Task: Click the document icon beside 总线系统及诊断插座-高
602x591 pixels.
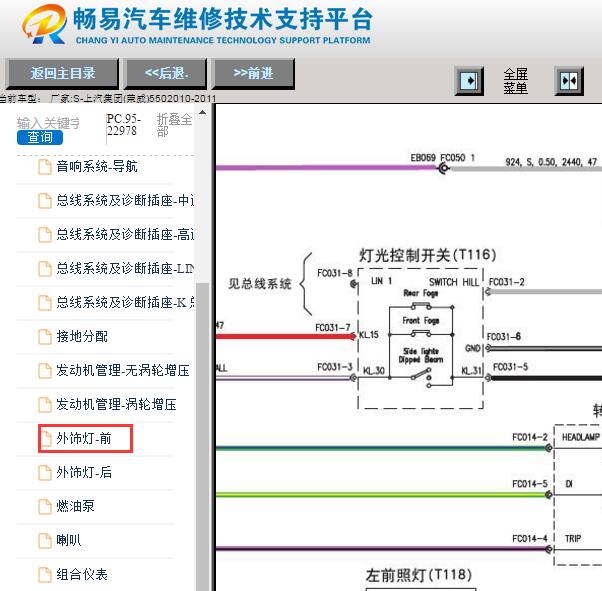Action: pos(45,235)
